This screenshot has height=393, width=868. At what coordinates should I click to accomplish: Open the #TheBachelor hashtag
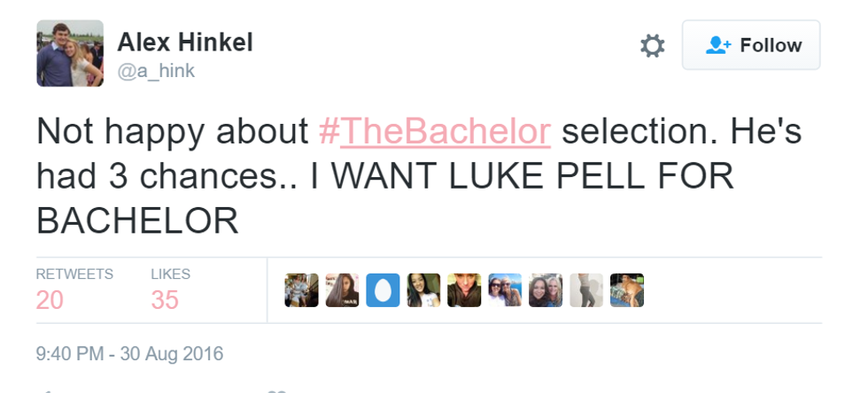tap(434, 131)
